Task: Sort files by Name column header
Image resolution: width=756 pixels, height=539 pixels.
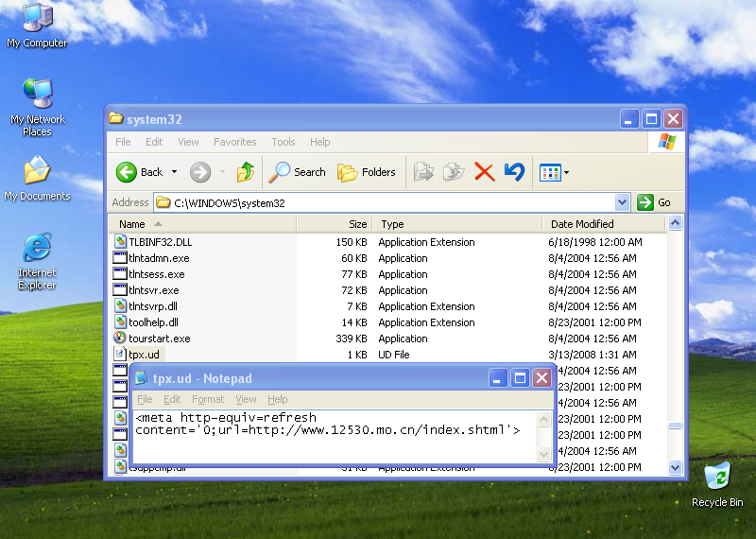Action: point(202,224)
